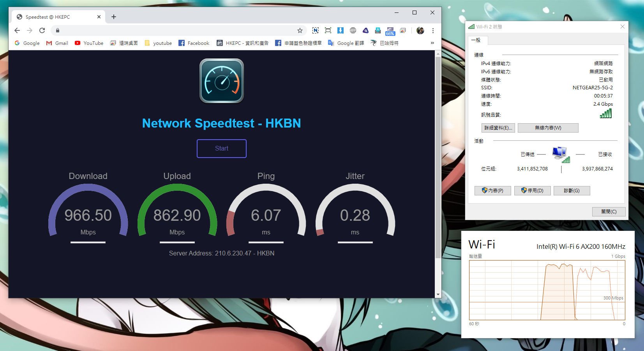
Task: Open the 遠端桌面 bookmark
Action: click(x=124, y=43)
